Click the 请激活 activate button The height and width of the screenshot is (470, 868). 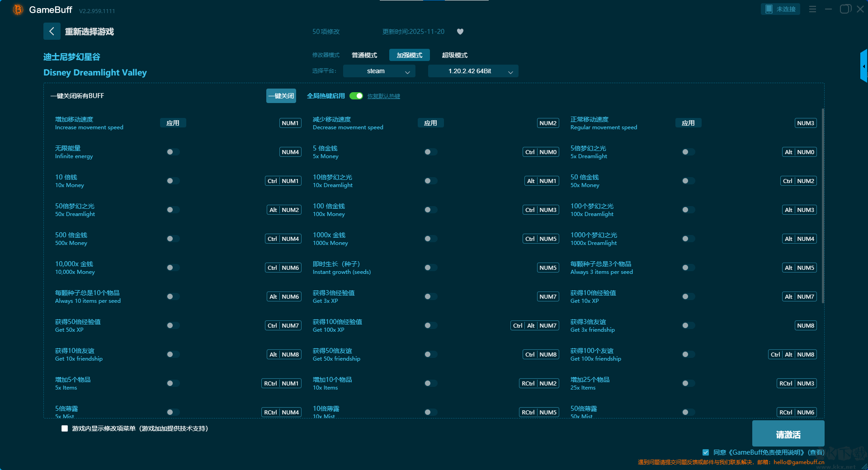pos(788,434)
